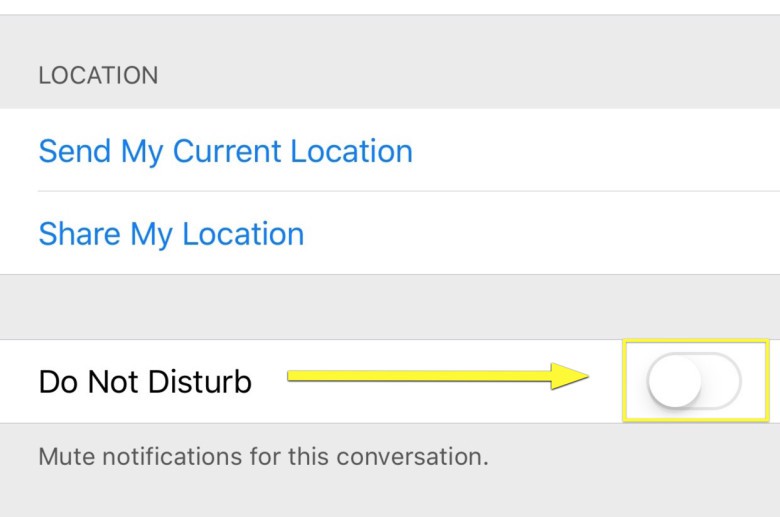This screenshot has height=517, width=780.
Task: Click the words Current Location in the first row
Action: 293,151
